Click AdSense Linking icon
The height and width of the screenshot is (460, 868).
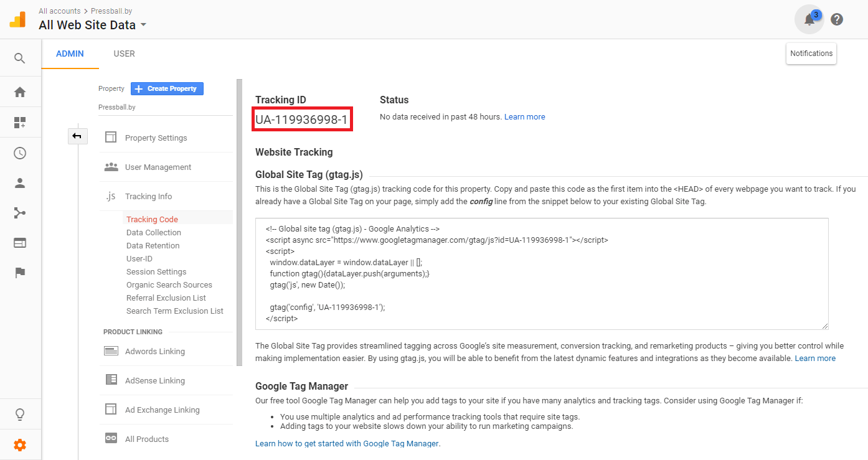pyautogui.click(x=111, y=380)
